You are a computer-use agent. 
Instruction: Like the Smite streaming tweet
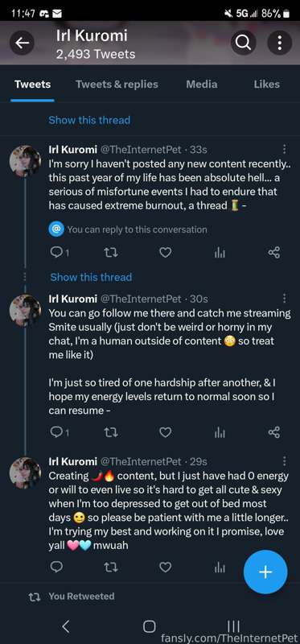coord(165,431)
